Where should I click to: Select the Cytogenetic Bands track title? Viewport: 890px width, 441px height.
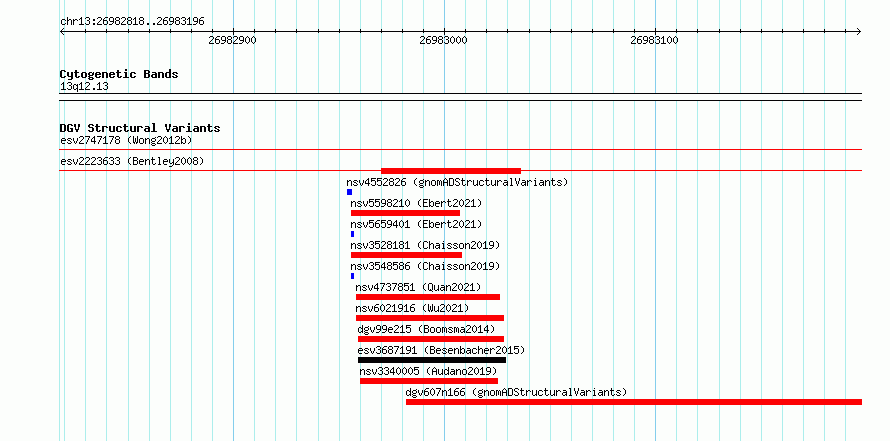click(119, 74)
